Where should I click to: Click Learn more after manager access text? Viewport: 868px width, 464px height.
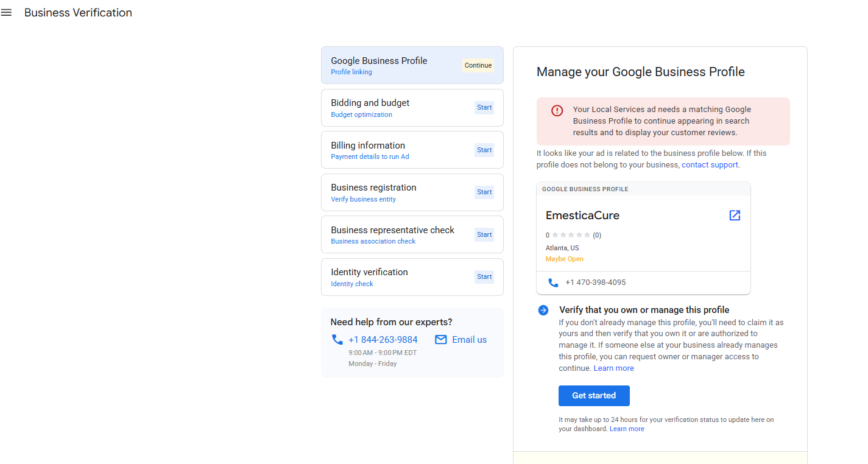tap(614, 368)
